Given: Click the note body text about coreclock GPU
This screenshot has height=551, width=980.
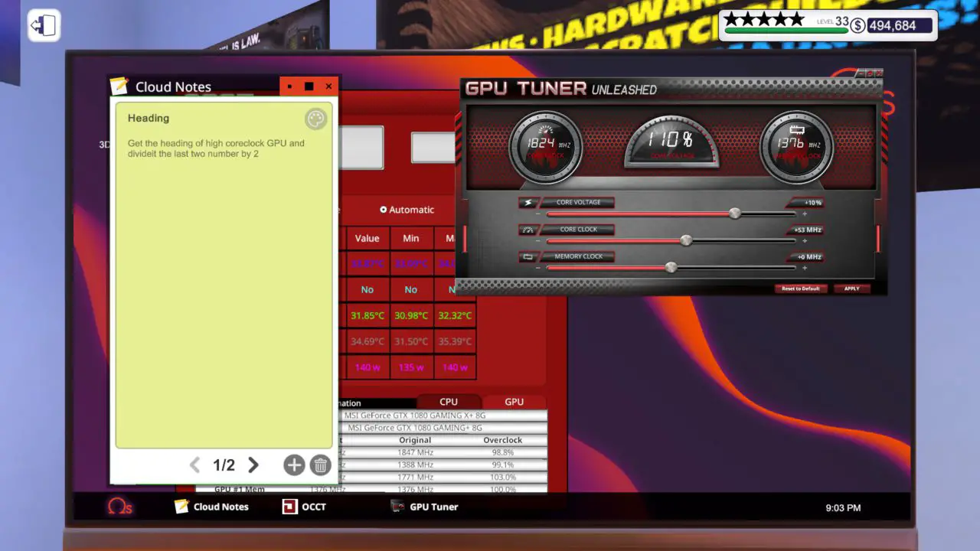Looking at the screenshot, I should [x=216, y=148].
